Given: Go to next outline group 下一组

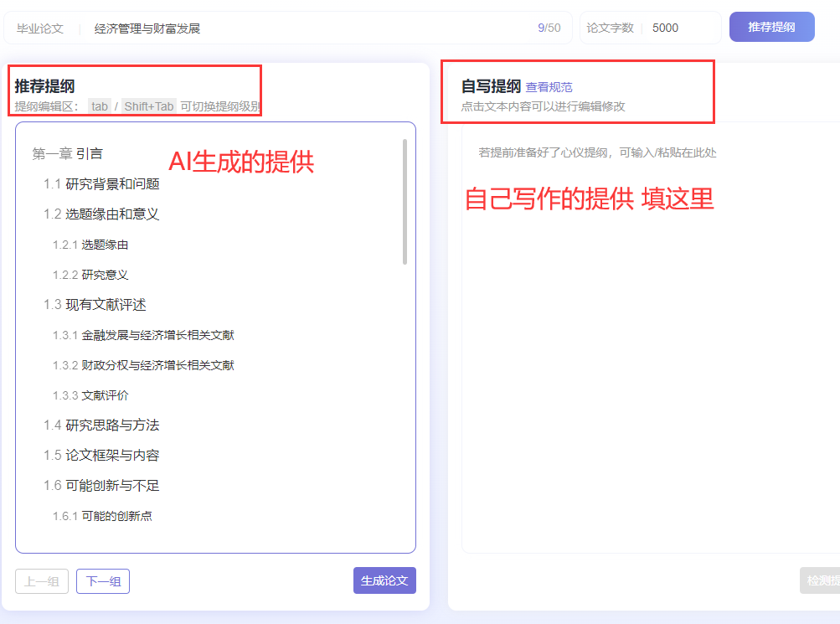Looking at the screenshot, I should click(103, 581).
